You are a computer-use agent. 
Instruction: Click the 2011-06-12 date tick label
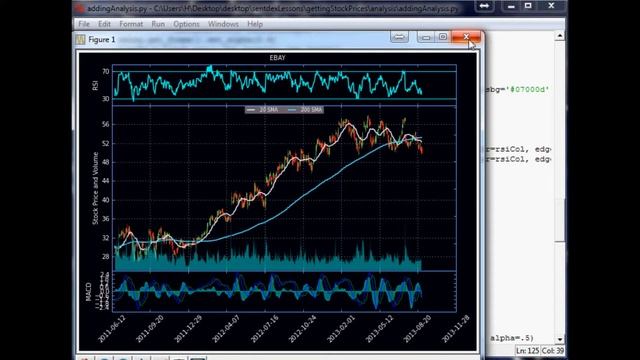click(x=112, y=329)
